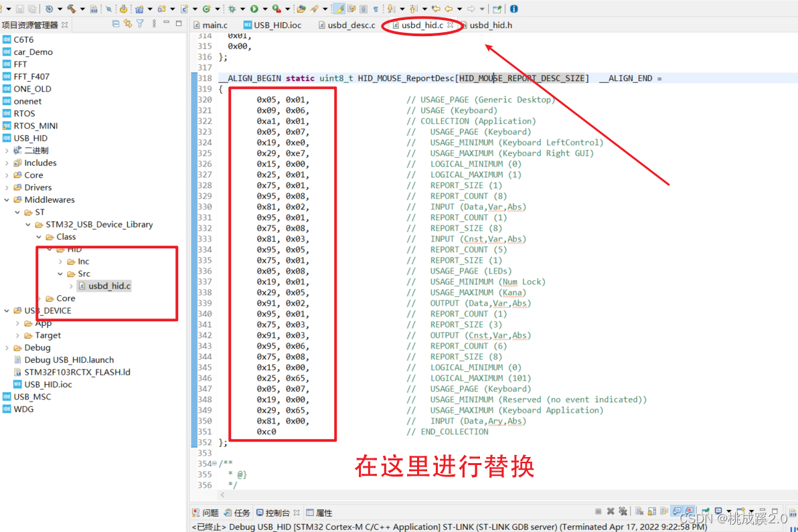Toggle show console on standard output
Image resolution: width=798 pixels, height=532 pixels.
point(677,511)
